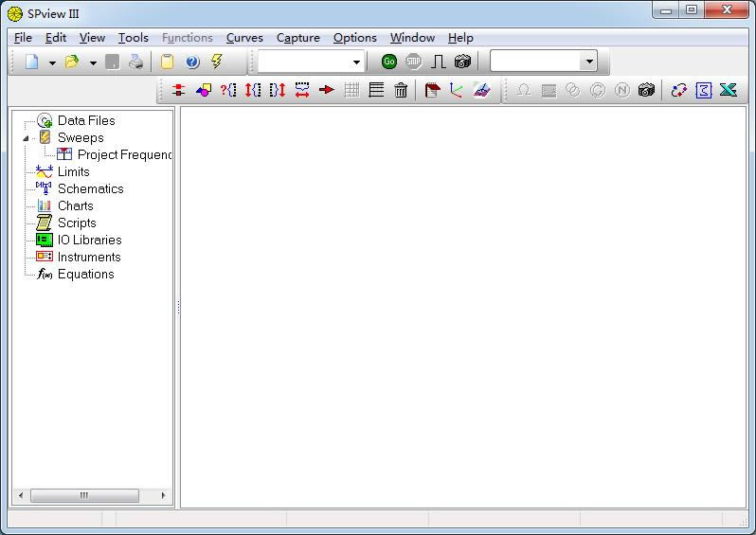This screenshot has height=535, width=756.
Task: Open the New file dropdown arrow
Action: (x=51, y=62)
